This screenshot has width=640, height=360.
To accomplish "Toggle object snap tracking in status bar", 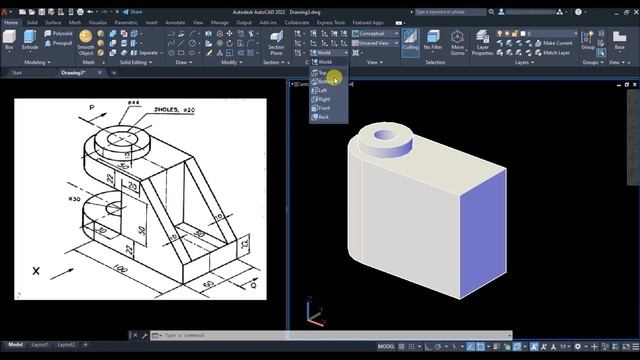I will (471, 347).
